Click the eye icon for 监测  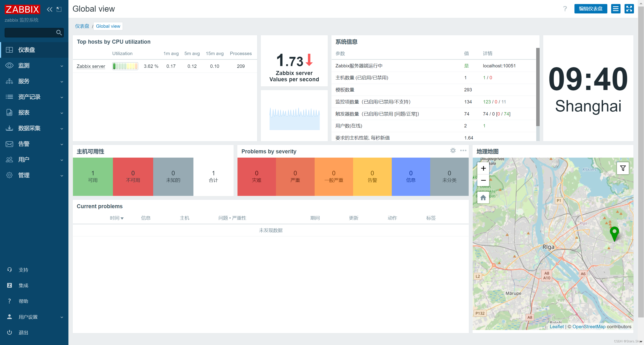click(9, 65)
